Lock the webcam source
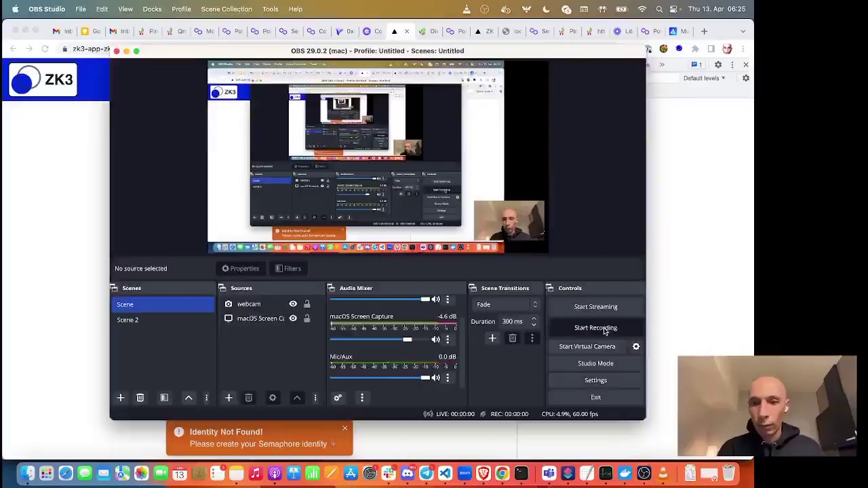 [x=307, y=304]
